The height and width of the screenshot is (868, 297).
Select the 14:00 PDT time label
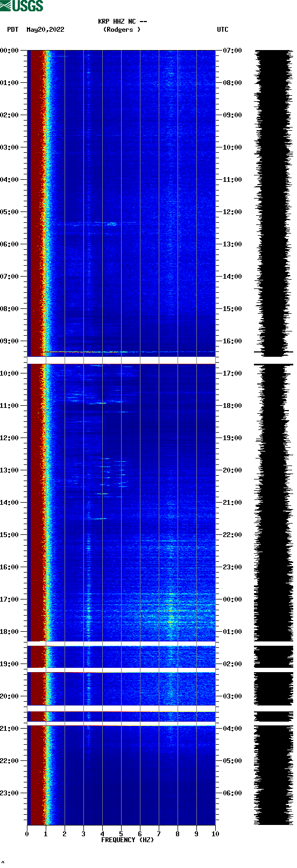click(x=10, y=503)
